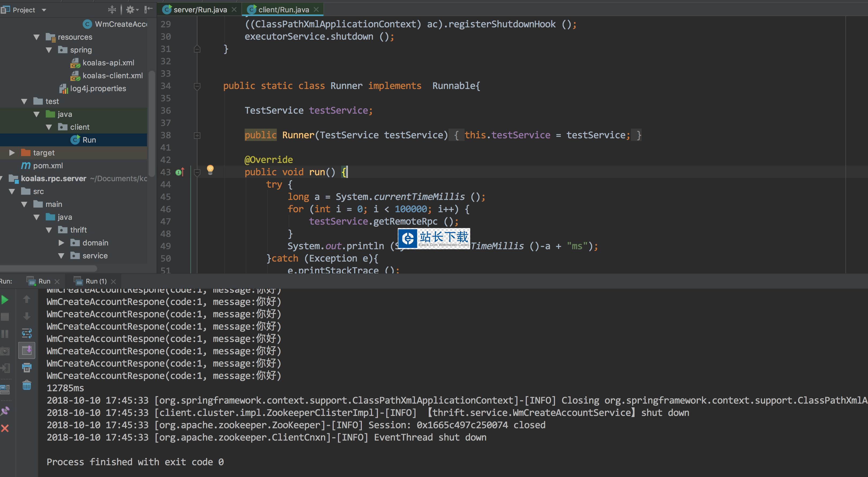This screenshot has height=477, width=868.
Task: Toggle soft-wrap in console output
Action: pos(27,333)
